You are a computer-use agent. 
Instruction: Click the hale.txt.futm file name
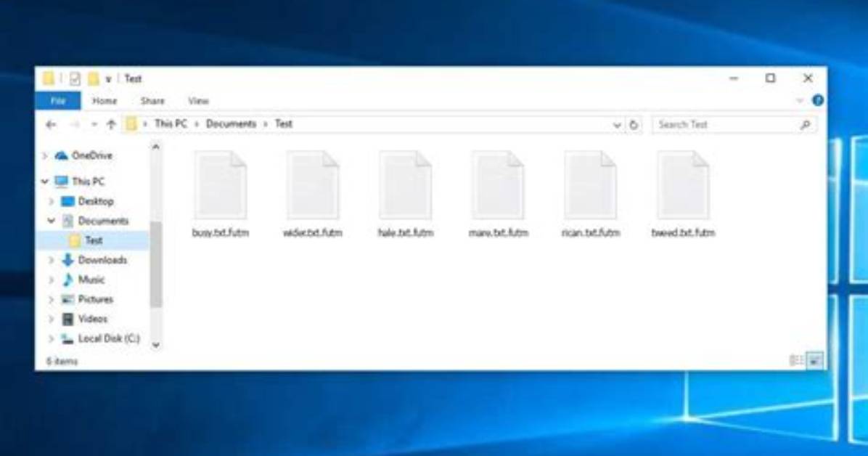pos(405,232)
